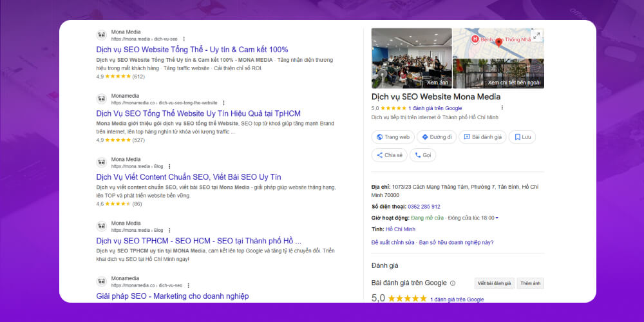Open Dịch vụ SEO Website Tổng Thể result link
Screen dimensions: 644x322
point(192,50)
